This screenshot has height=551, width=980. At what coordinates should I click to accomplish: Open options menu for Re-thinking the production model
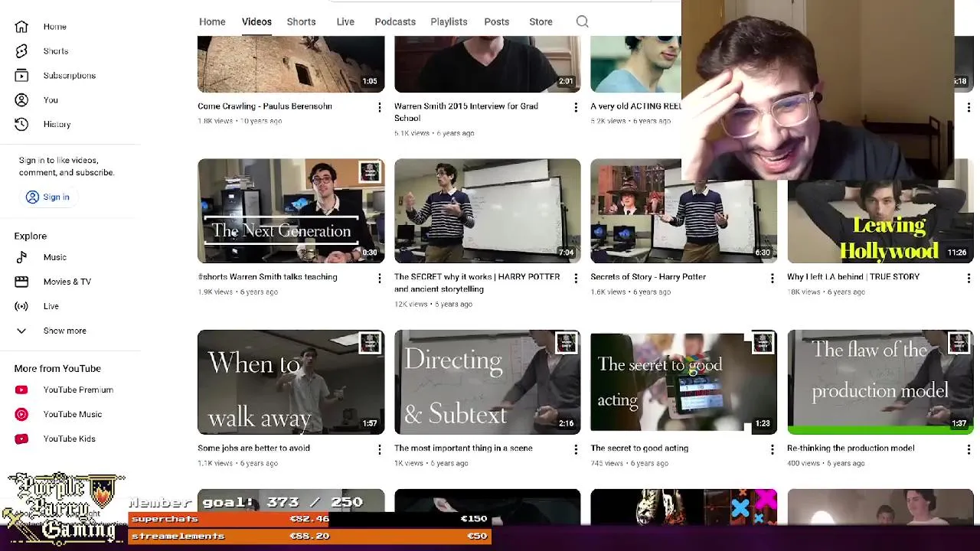point(969,450)
